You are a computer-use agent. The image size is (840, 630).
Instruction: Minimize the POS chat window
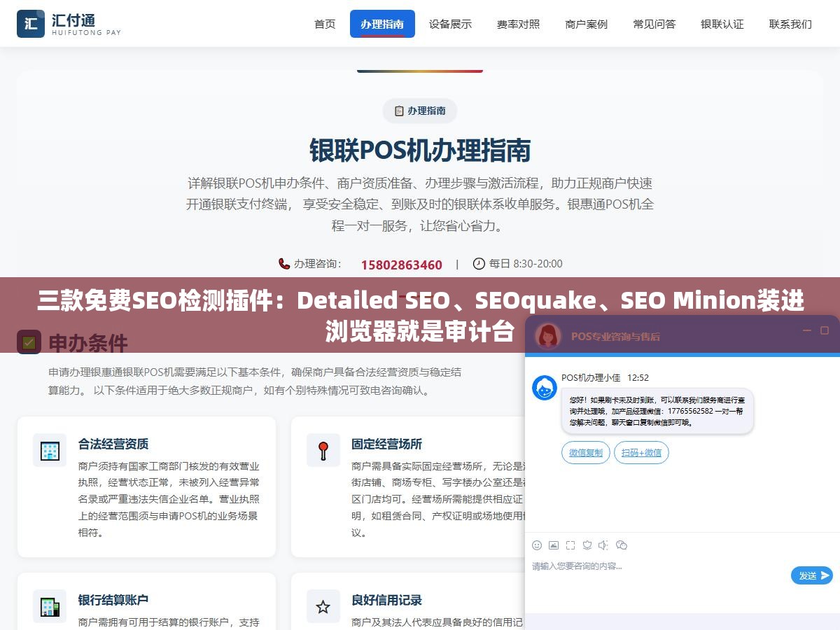click(x=807, y=330)
